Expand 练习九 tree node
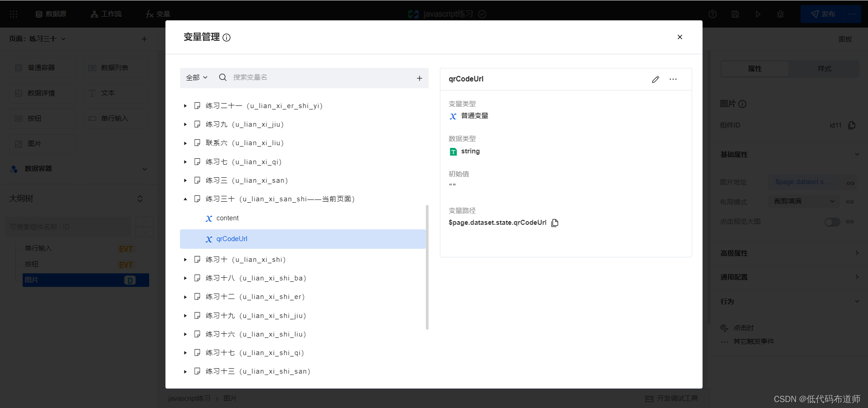The image size is (868, 408). point(185,124)
